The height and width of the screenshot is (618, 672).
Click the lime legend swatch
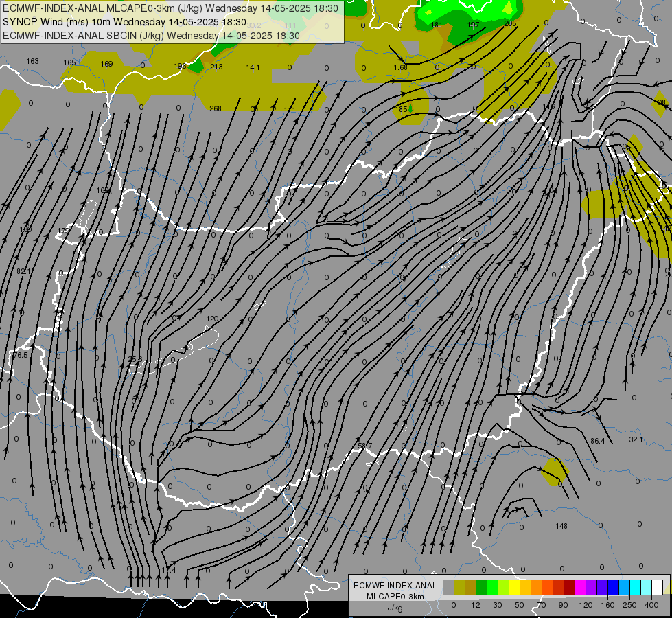click(504, 587)
